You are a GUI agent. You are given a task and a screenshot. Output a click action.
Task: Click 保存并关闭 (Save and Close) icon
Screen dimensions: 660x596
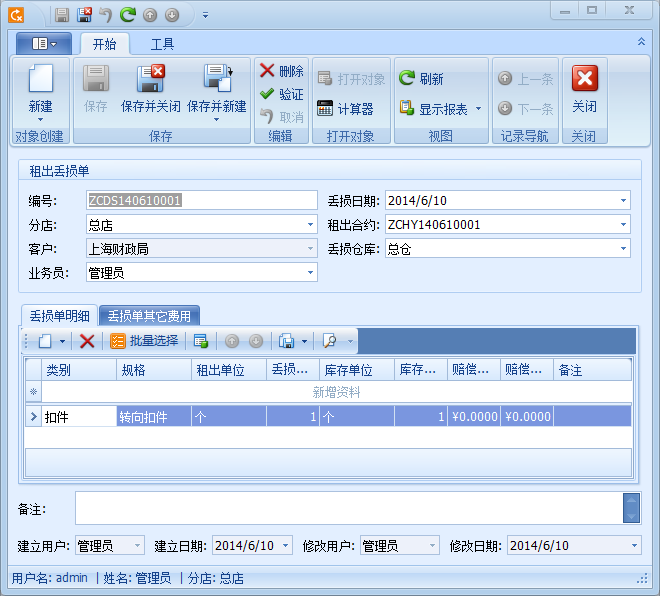coord(151,80)
